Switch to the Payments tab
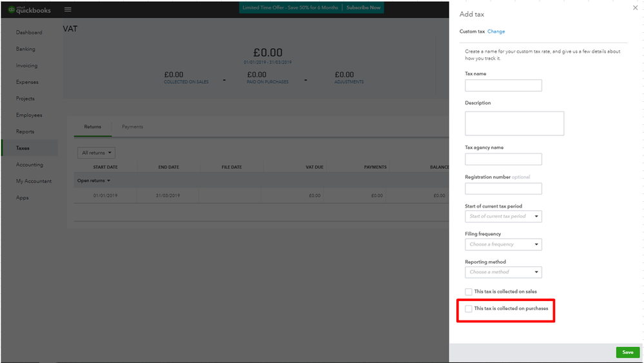644x363 pixels. click(132, 127)
